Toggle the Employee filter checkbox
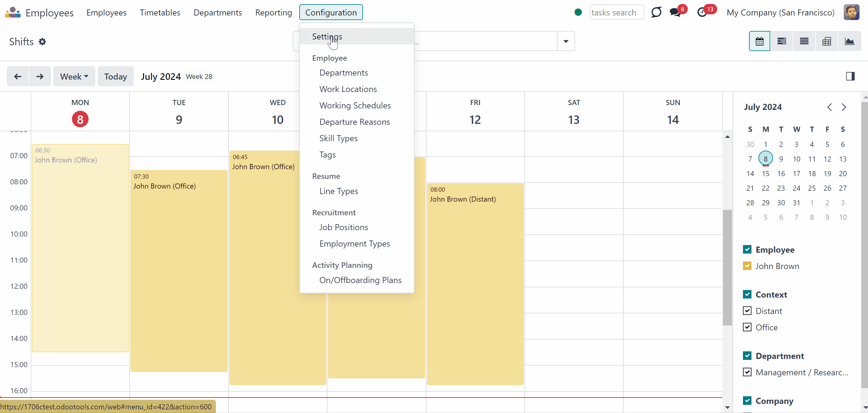The image size is (868, 413). (x=747, y=250)
